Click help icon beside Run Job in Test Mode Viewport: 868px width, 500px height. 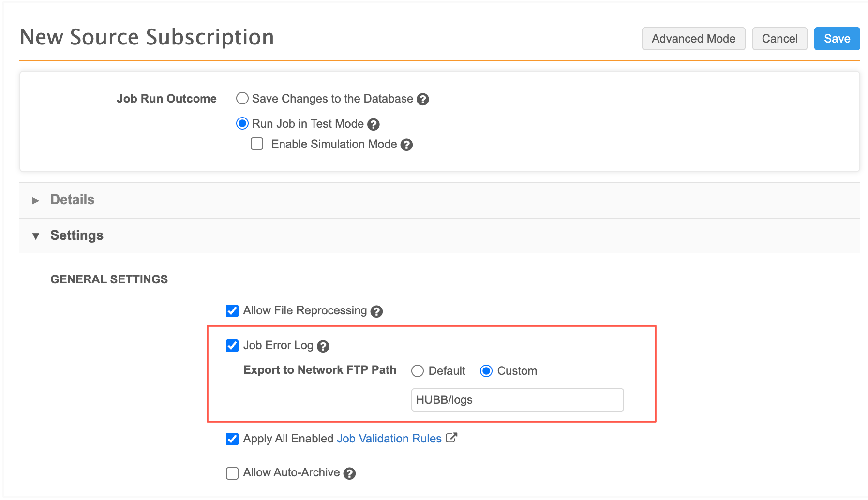coord(374,124)
